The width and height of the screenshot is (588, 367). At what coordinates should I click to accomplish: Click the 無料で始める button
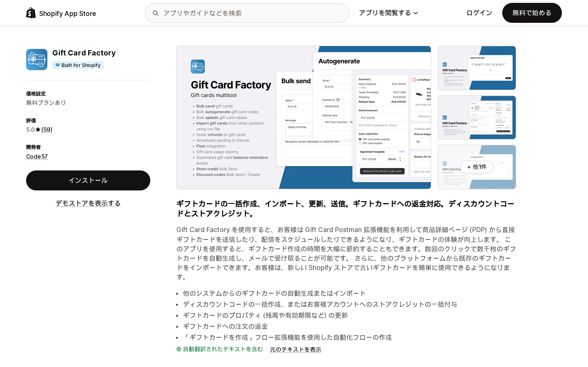[x=532, y=13]
